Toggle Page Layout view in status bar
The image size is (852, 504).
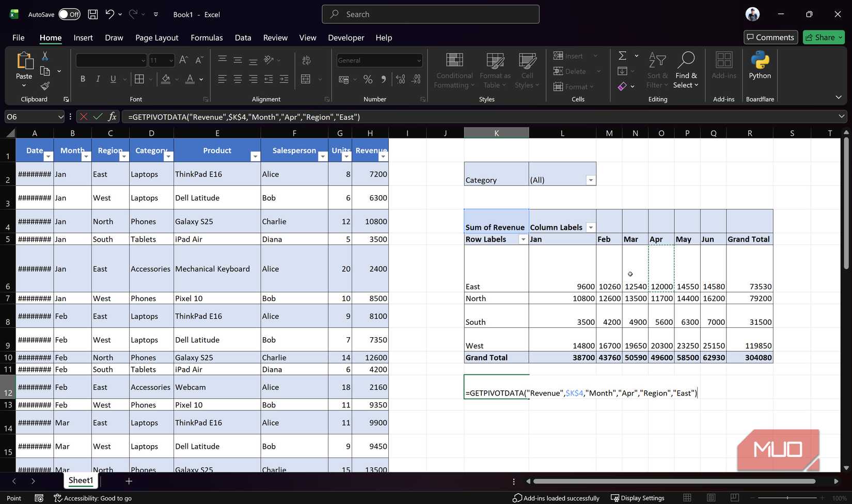(x=711, y=498)
